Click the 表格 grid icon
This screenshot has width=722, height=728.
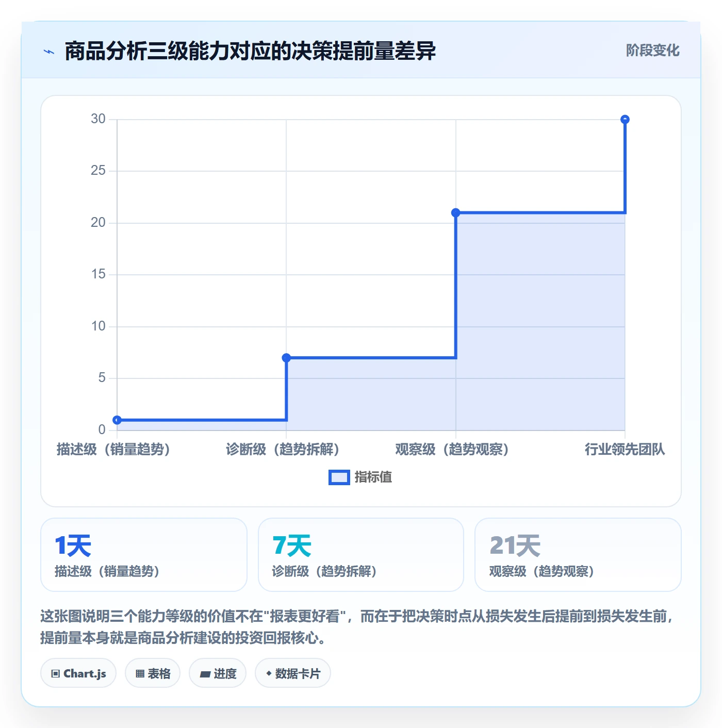tap(140, 673)
